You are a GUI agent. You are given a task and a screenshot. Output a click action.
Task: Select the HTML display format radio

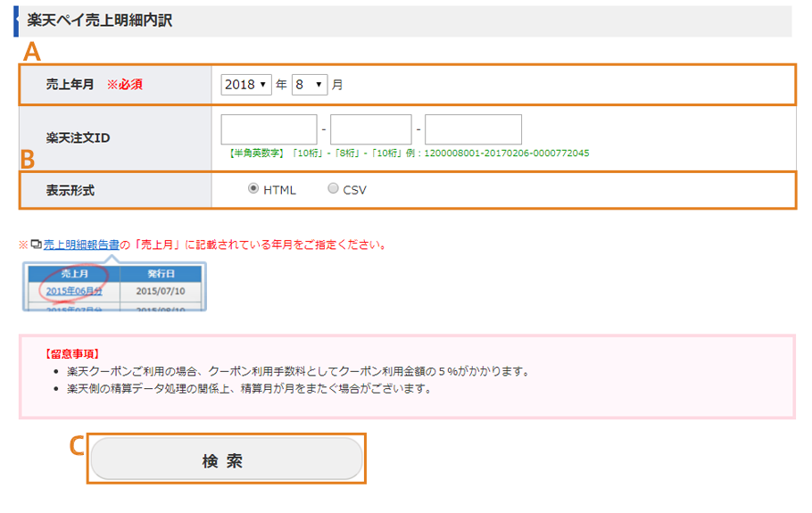(253, 188)
